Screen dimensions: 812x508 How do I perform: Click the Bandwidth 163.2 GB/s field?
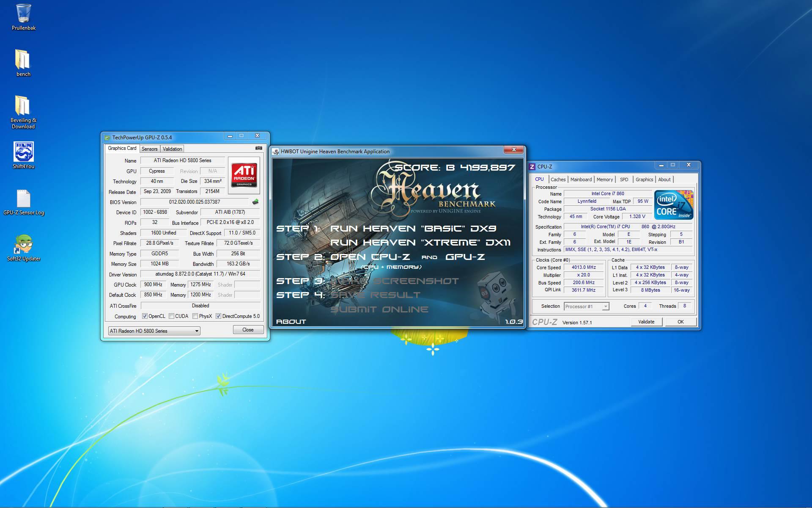tap(238, 264)
